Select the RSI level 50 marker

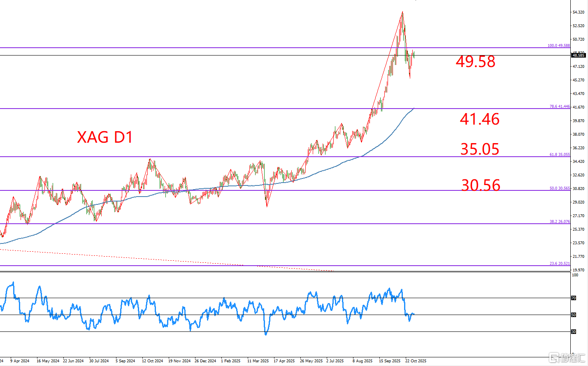click(x=574, y=315)
